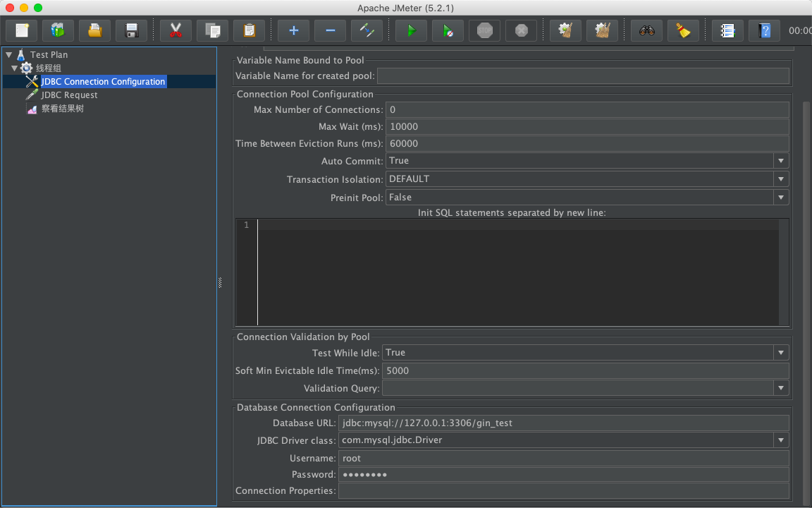Click the elapsed time 00:00 indicator
This screenshot has height=508, width=812.
(x=799, y=30)
